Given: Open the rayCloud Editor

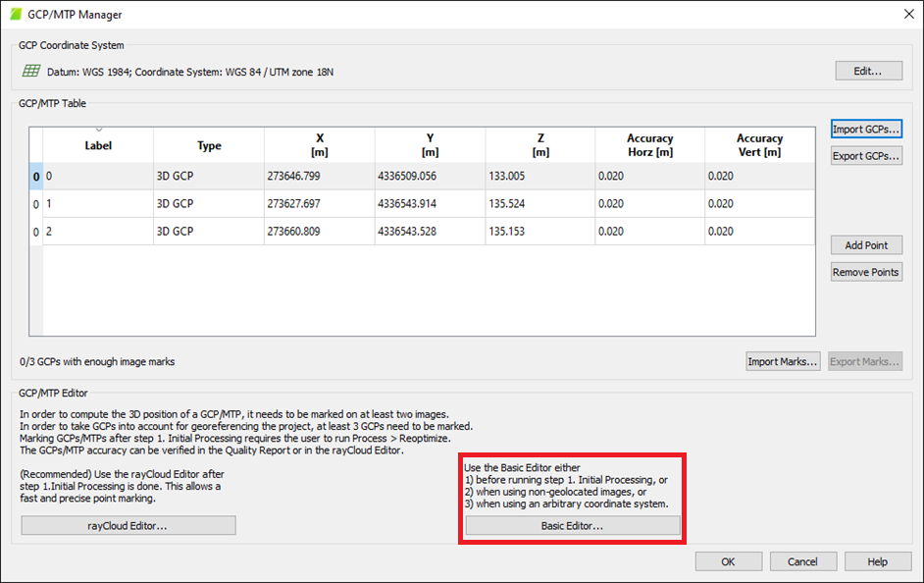Looking at the screenshot, I should 128,526.
